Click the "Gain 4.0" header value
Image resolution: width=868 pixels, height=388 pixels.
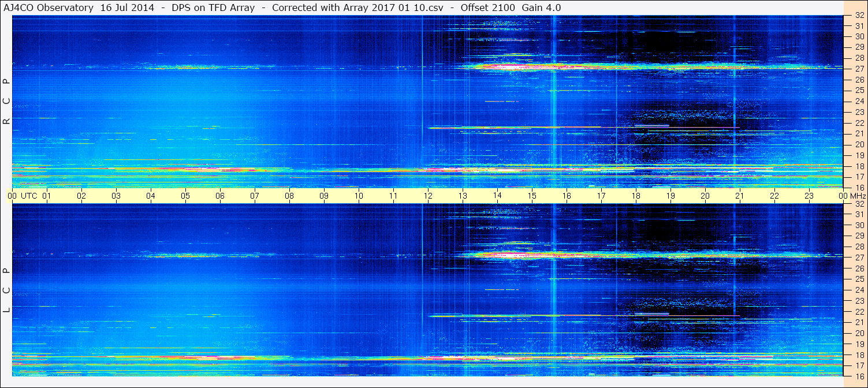tap(541, 8)
